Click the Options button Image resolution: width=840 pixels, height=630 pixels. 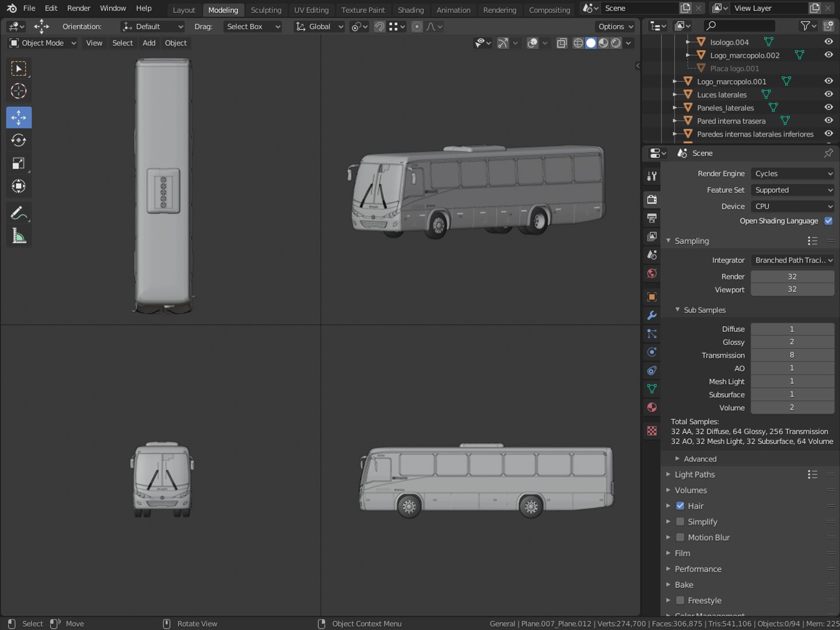coord(615,27)
